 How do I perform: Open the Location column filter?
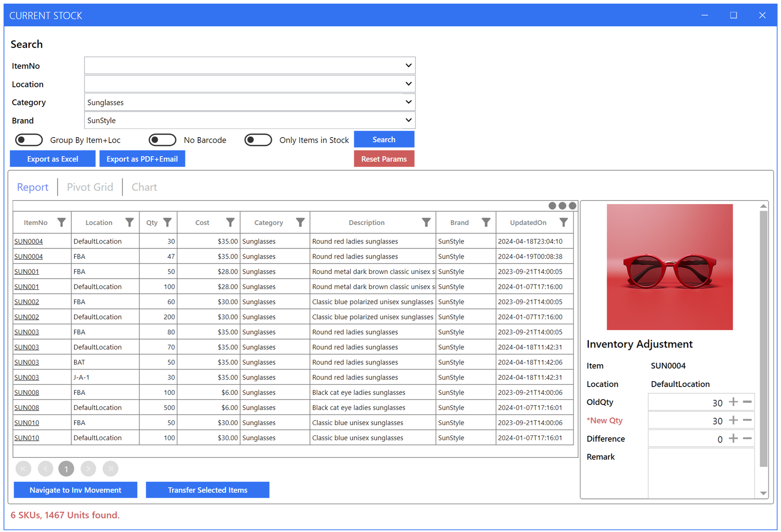129,223
